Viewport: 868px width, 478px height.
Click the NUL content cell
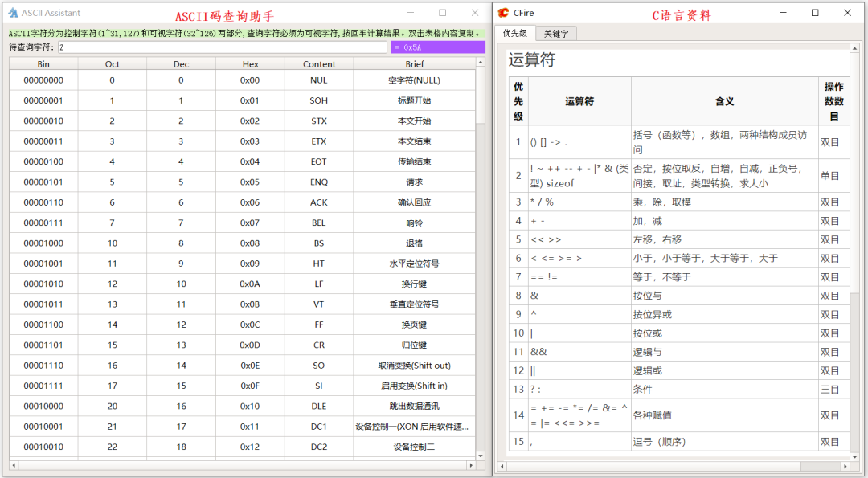(x=318, y=80)
